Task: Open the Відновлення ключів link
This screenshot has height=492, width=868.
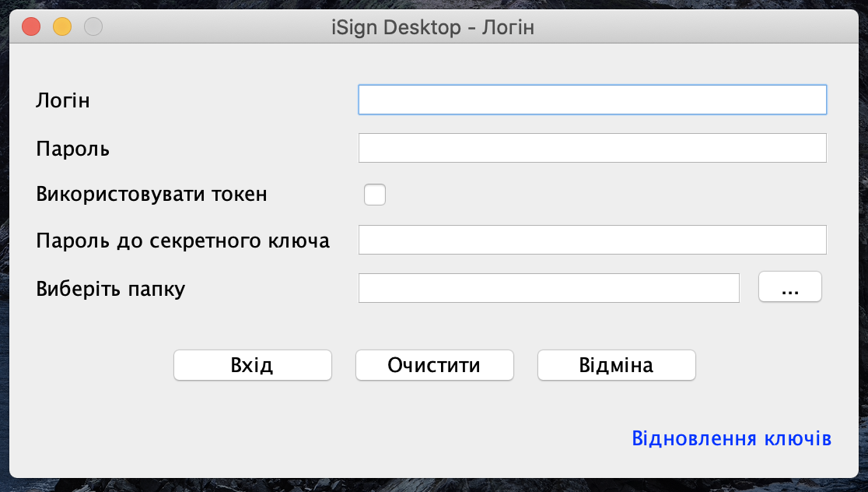Action: 730,438
